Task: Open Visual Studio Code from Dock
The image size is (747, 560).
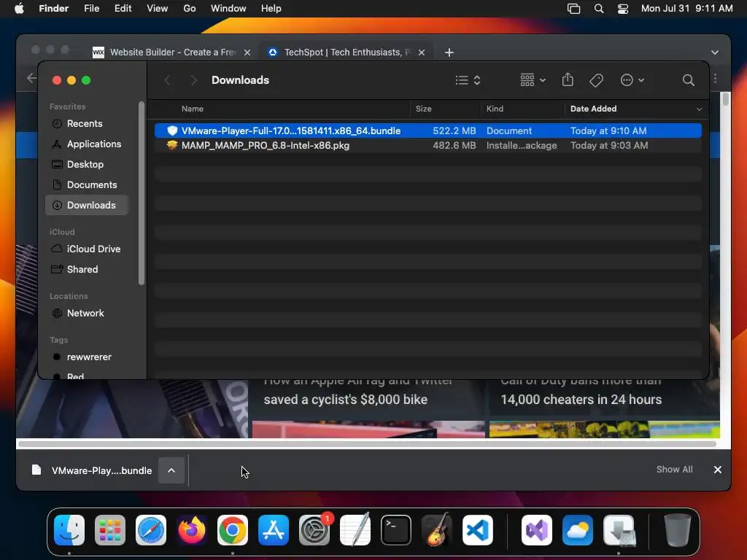Action: coord(478,530)
